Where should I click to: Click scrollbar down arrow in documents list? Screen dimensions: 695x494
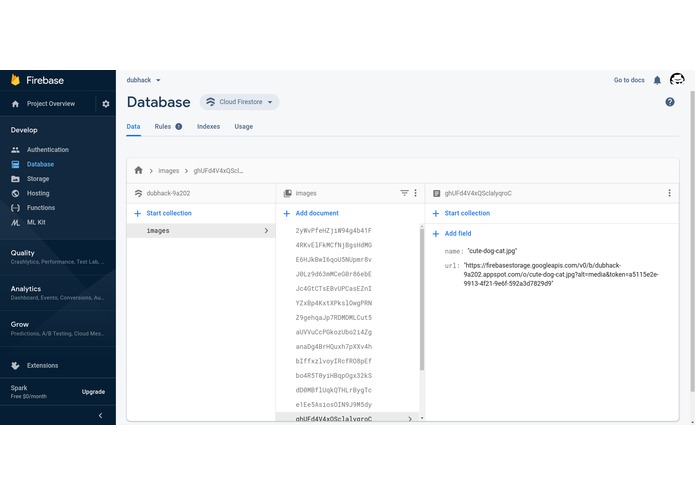tap(422, 418)
